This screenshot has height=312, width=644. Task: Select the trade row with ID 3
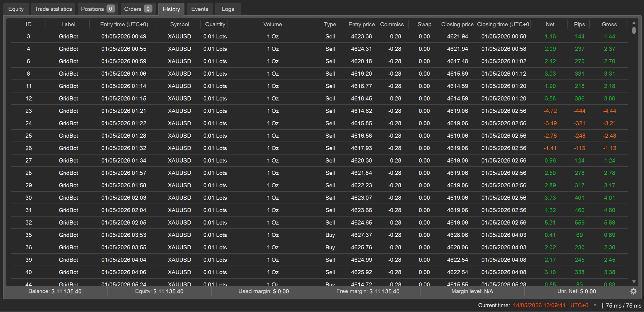pyautogui.click(x=319, y=37)
